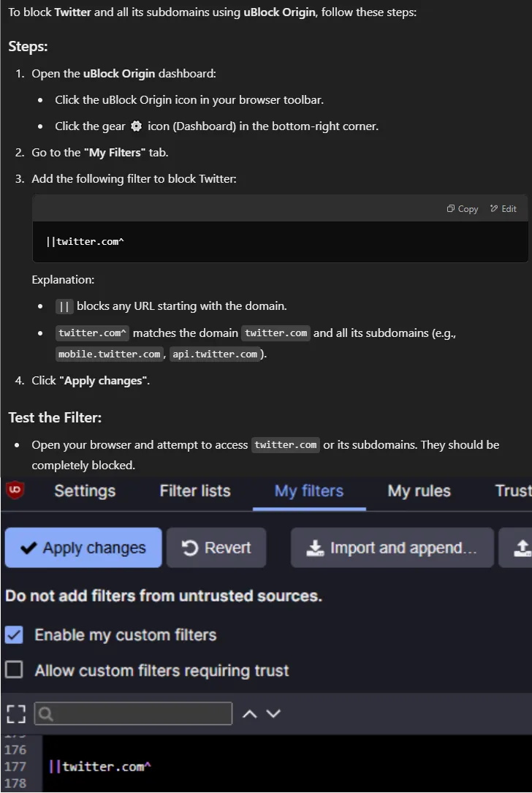Click inline code mobile.twitter.com
The image size is (532, 793).
click(109, 354)
